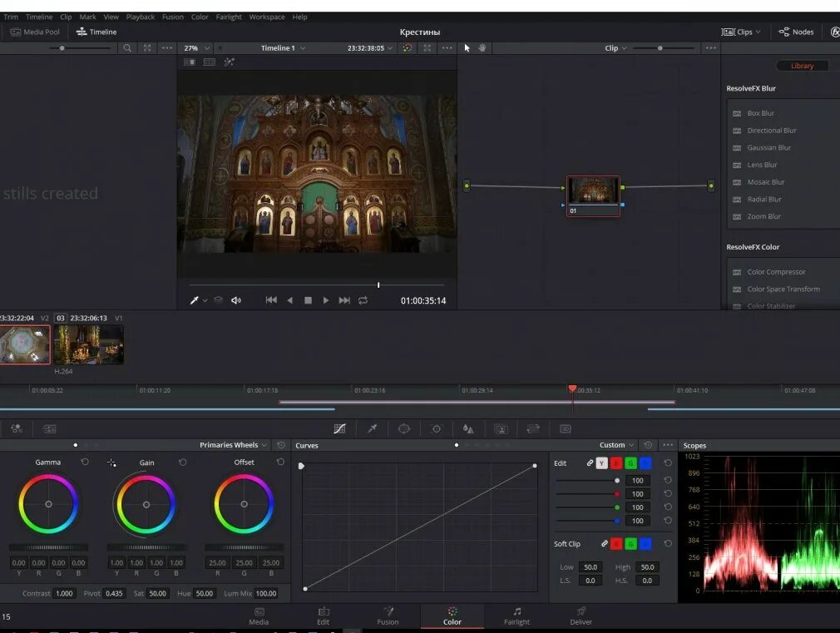Play the clip forward
Viewport: 840px width, 633px height.
[x=326, y=300]
